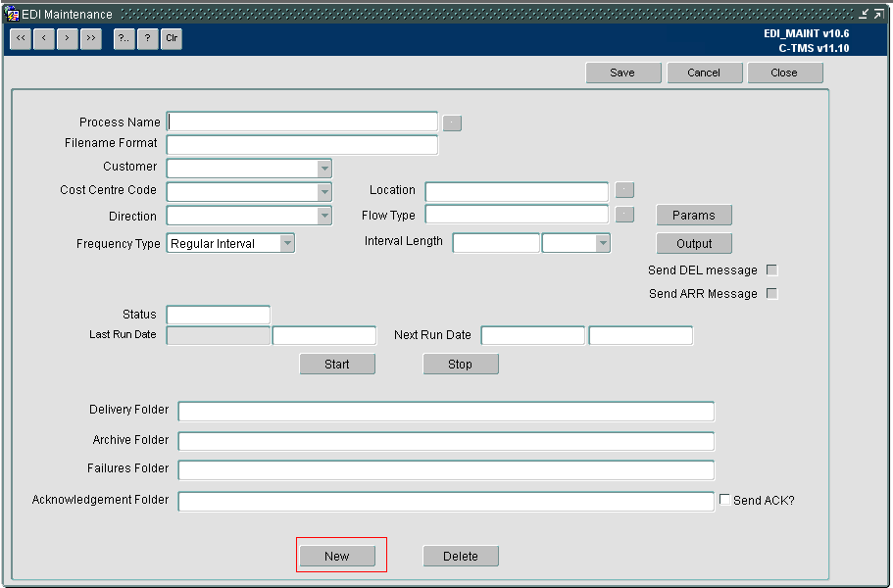Expand the Customer dropdown list
893x588 pixels.
tap(324, 169)
